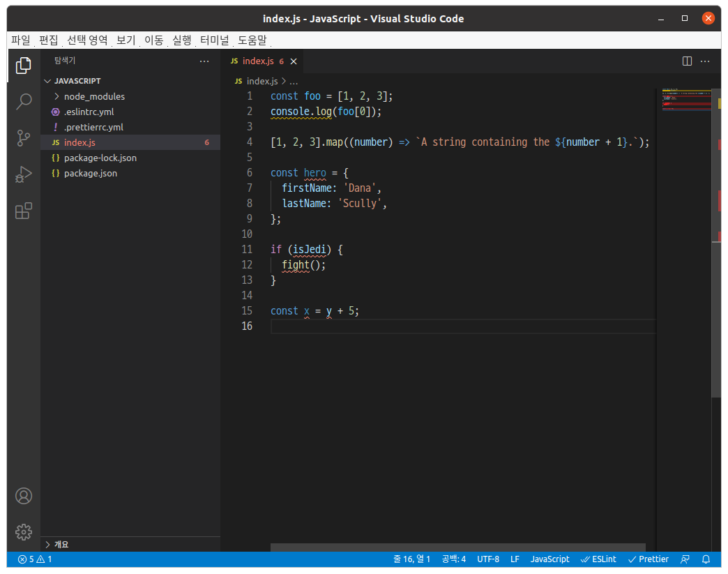The height and width of the screenshot is (574, 728).
Task: Open package.json in the file tree
Action: coord(130,173)
